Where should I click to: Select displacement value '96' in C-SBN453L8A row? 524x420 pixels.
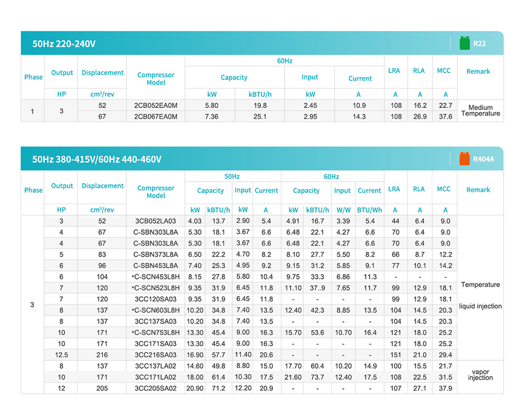coord(102,266)
